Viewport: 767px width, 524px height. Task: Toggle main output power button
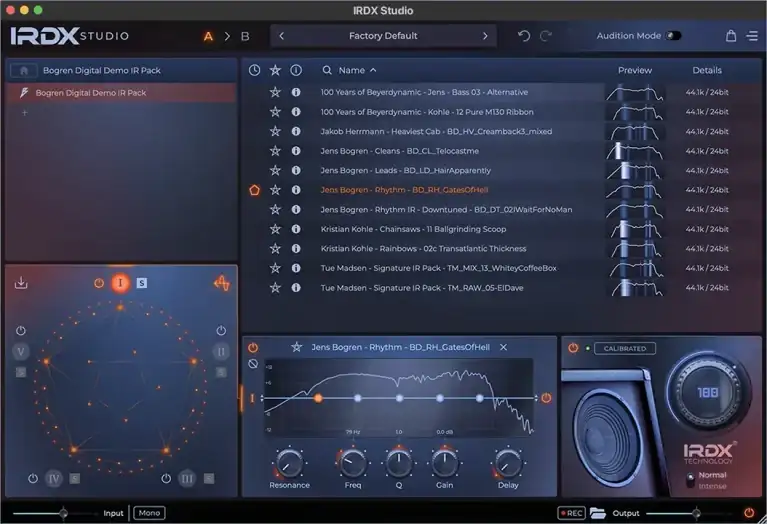click(x=749, y=513)
